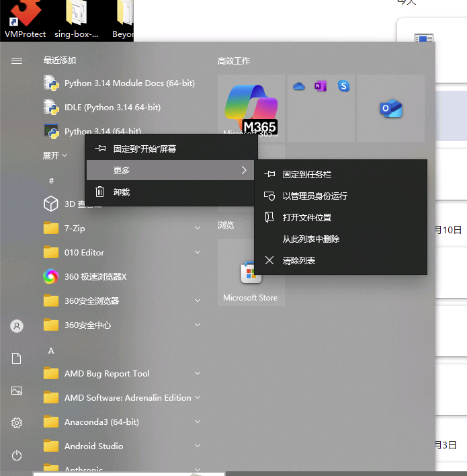Open Skype icon tile

[343, 86]
